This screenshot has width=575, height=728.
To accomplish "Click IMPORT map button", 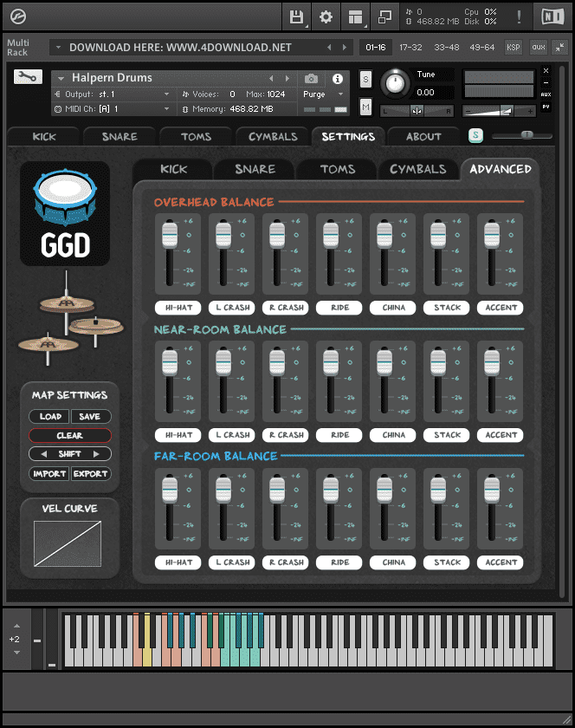I will coord(49,473).
